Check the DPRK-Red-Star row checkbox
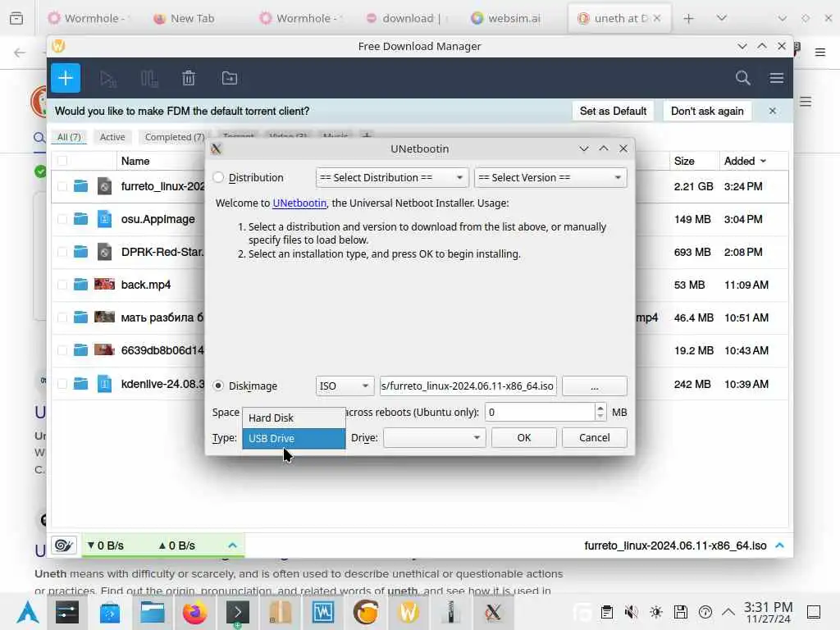 pyautogui.click(x=62, y=252)
